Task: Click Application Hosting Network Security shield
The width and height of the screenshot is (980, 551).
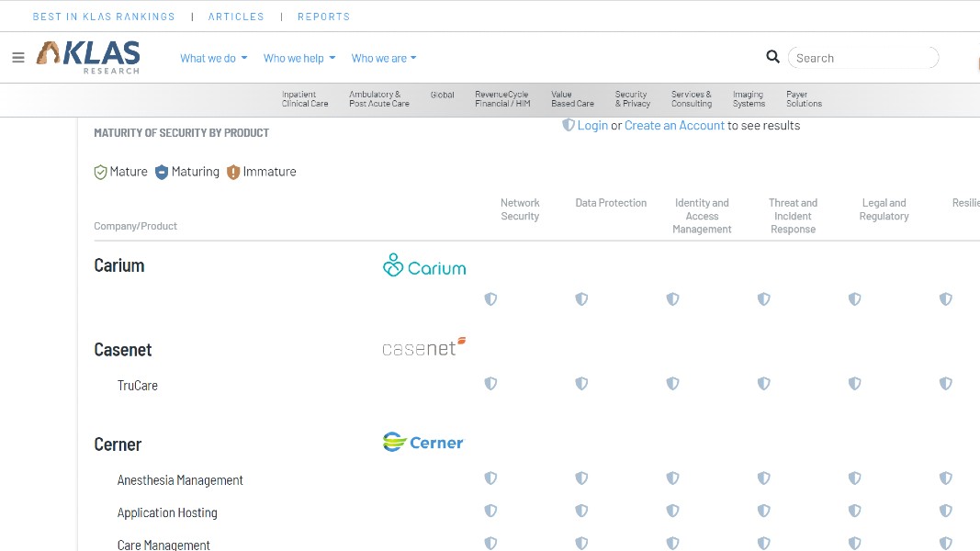Action: point(490,511)
